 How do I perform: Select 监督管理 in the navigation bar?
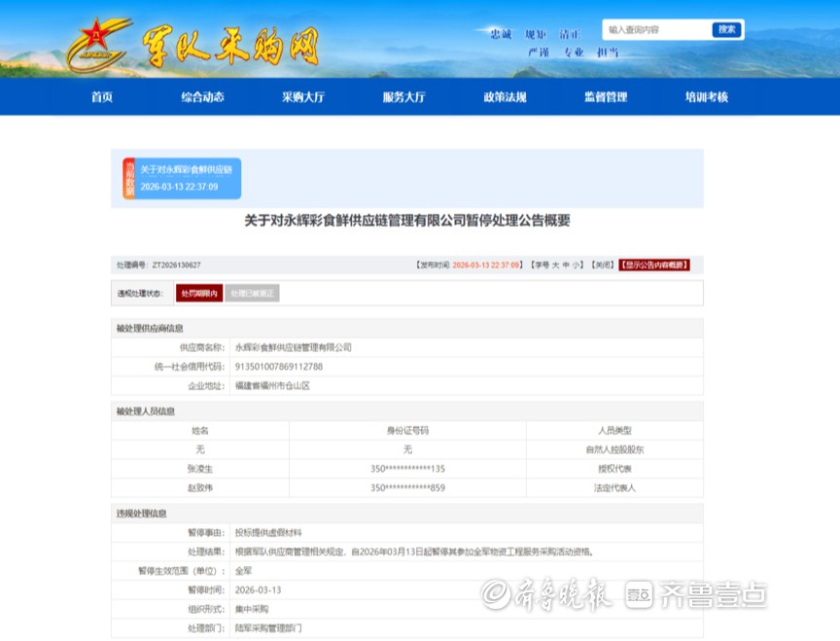606,97
